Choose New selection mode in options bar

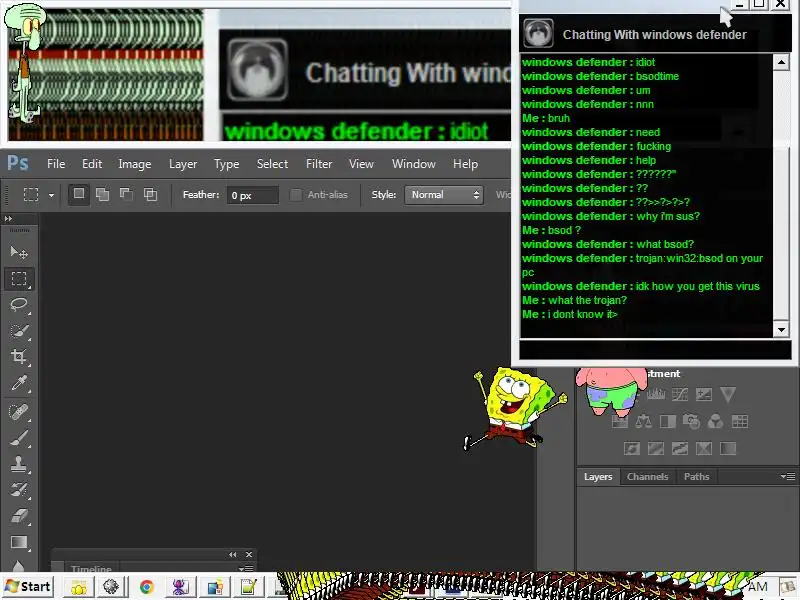(x=79, y=194)
